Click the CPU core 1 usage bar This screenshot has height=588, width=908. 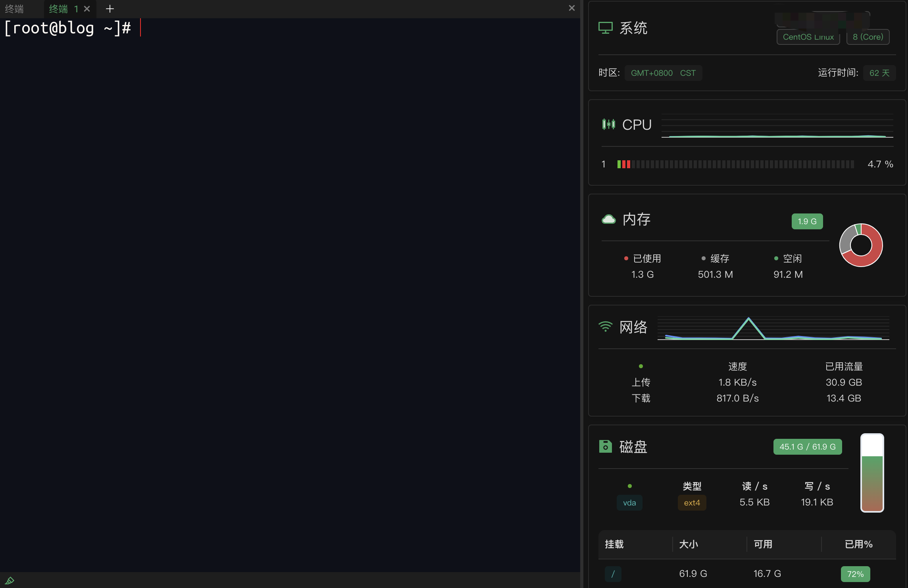pos(735,164)
